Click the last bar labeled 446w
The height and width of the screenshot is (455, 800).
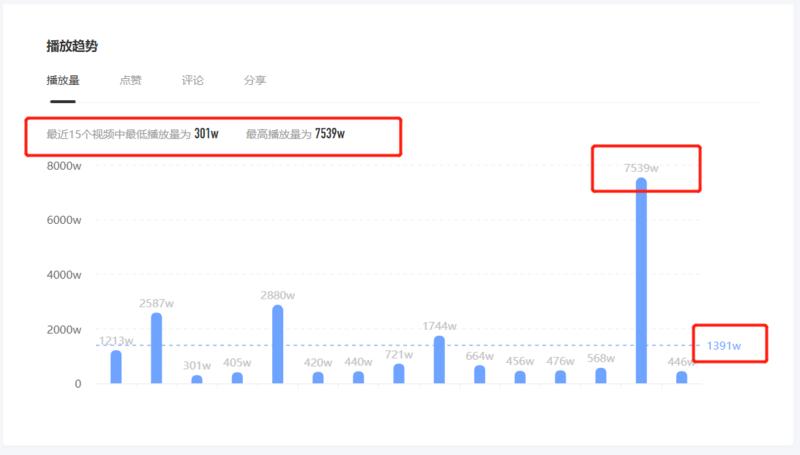point(681,378)
